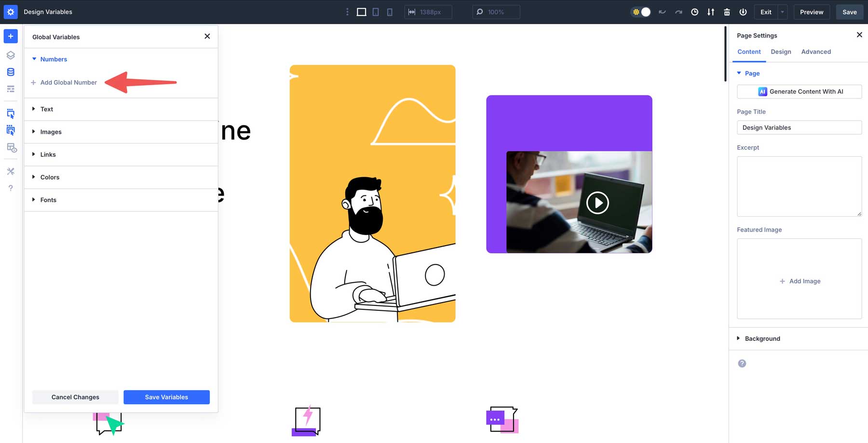Click the revision history clock icon
868x443 pixels.
pyautogui.click(x=694, y=12)
